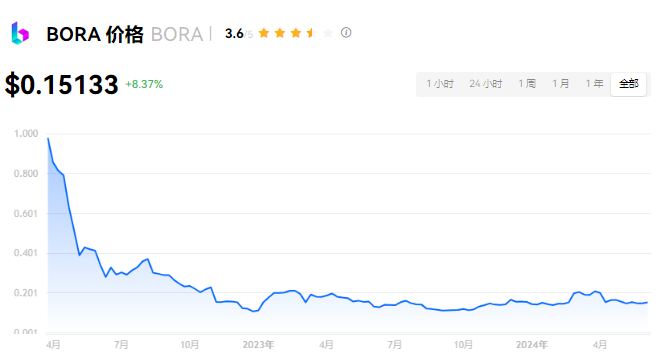Image resolution: width=660 pixels, height=362 pixels.
Task: Click the half-filled fourth star
Action: tap(312, 33)
